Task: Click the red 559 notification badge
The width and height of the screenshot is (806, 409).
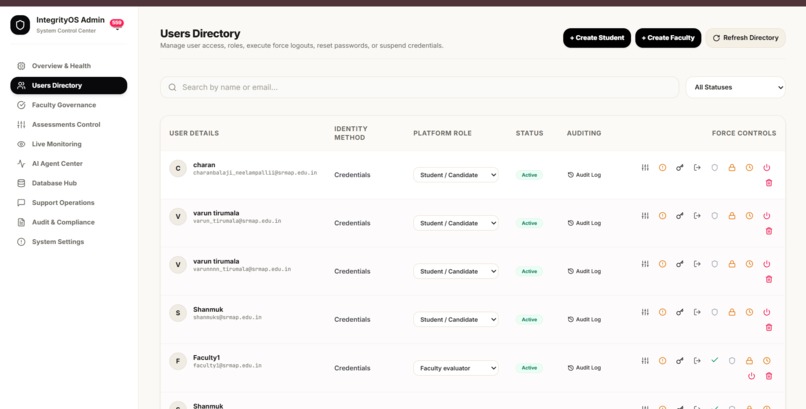Action: [x=117, y=23]
